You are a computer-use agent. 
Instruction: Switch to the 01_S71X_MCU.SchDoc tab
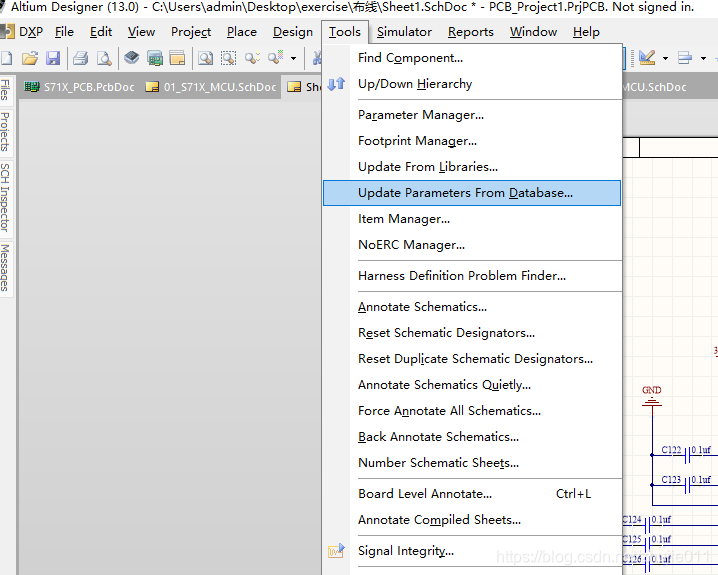pyautogui.click(x=211, y=87)
